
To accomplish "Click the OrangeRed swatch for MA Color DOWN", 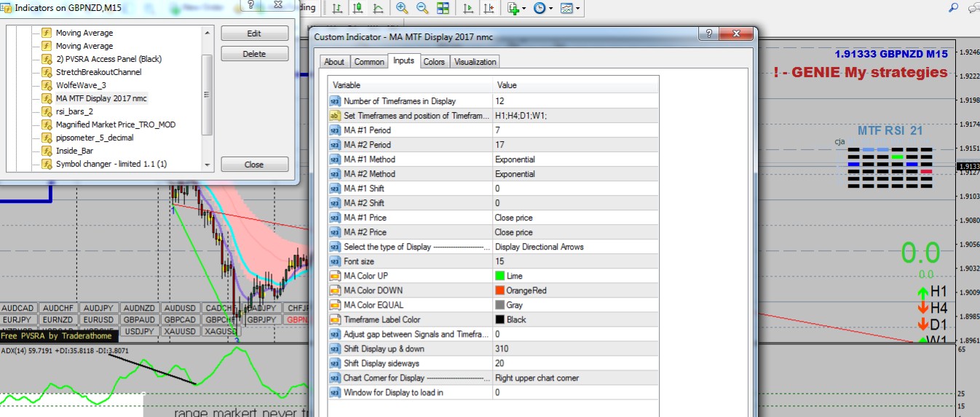I will 499,290.
